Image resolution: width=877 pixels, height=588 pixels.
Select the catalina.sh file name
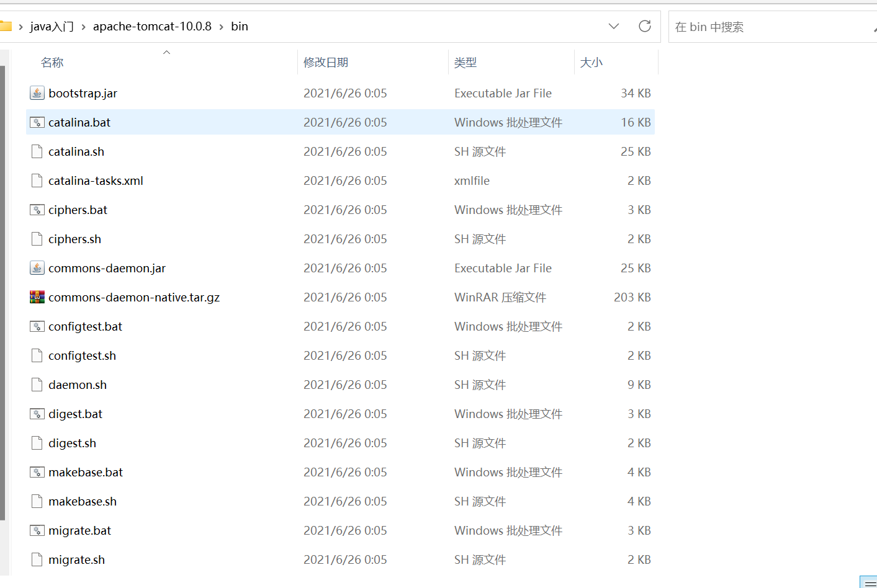tap(76, 151)
